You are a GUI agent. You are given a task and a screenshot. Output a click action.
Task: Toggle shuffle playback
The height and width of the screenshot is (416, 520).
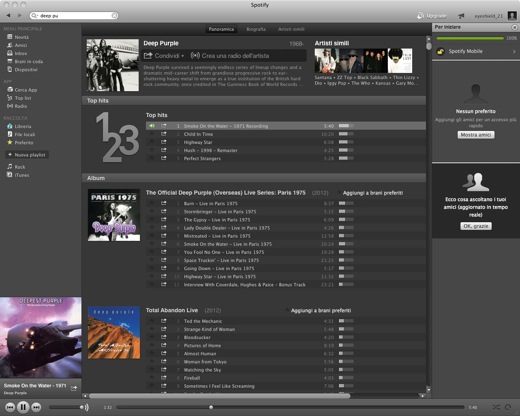(x=496, y=407)
